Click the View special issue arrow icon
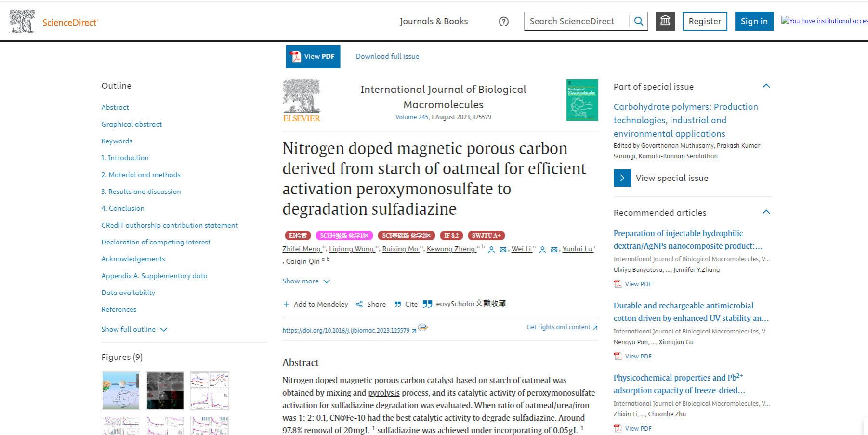The height and width of the screenshot is (435, 868). (622, 178)
